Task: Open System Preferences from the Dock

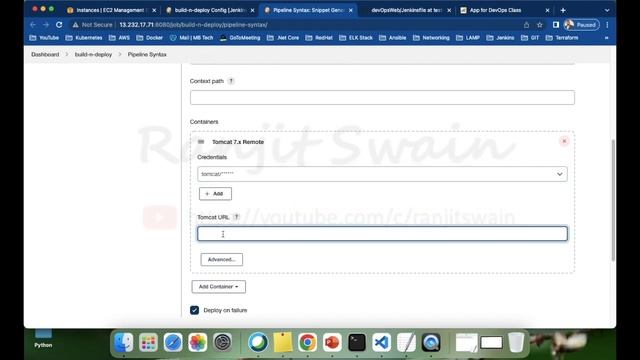Action: pyautogui.click(x=222, y=342)
